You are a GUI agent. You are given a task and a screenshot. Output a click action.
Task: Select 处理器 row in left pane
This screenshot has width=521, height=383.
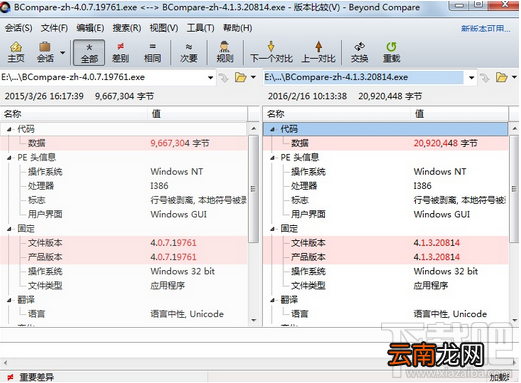[x=124, y=186]
